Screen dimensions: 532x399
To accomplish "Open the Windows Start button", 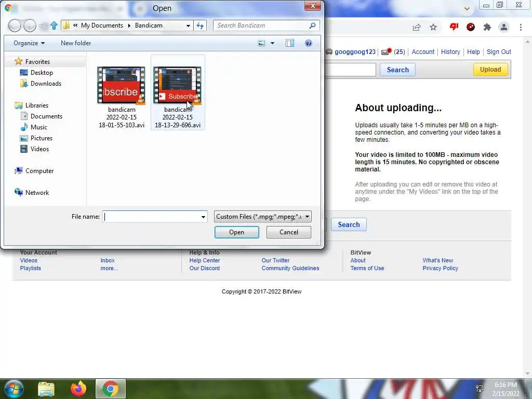I will click(13, 389).
